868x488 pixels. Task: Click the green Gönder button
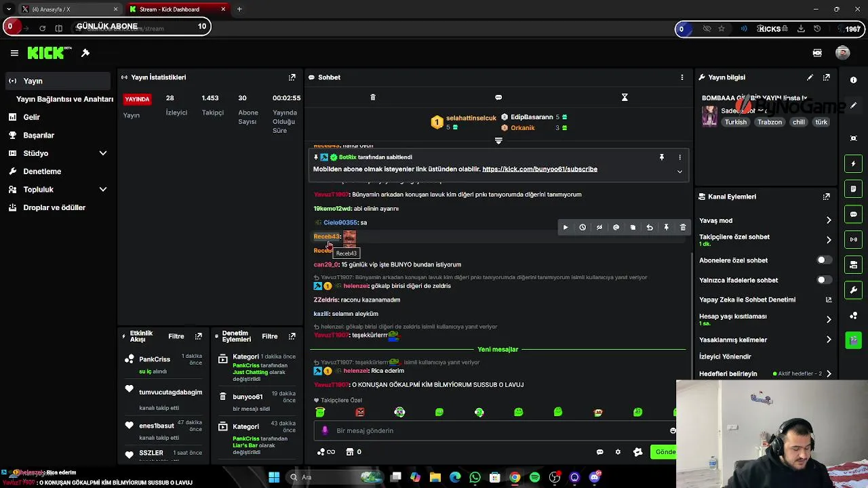pyautogui.click(x=665, y=452)
